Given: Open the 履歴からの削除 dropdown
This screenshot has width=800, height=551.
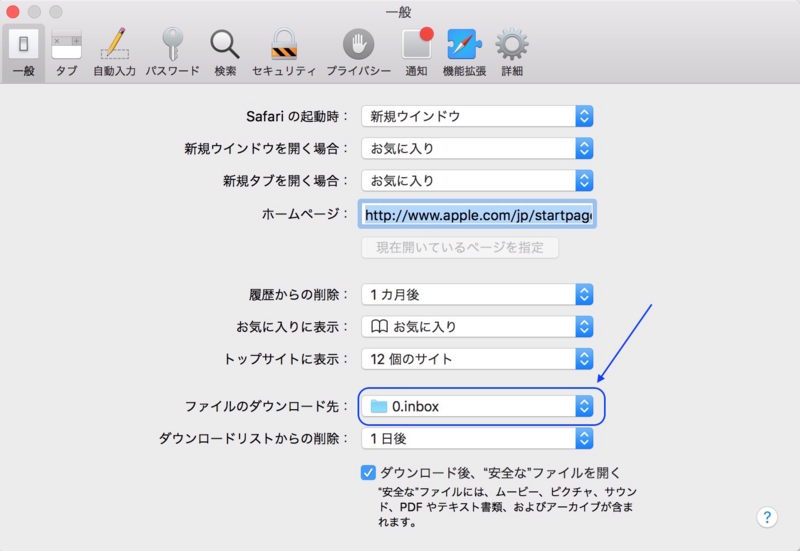Looking at the screenshot, I should click(477, 294).
